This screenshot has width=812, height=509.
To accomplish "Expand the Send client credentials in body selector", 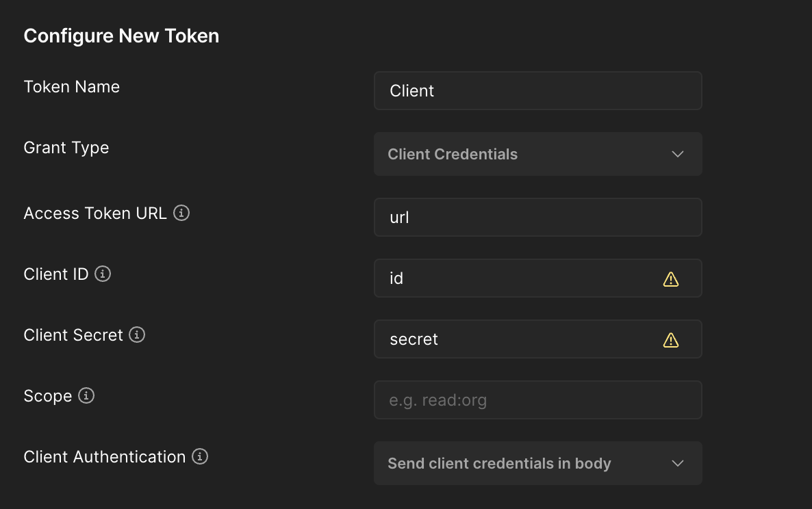I will (537, 463).
